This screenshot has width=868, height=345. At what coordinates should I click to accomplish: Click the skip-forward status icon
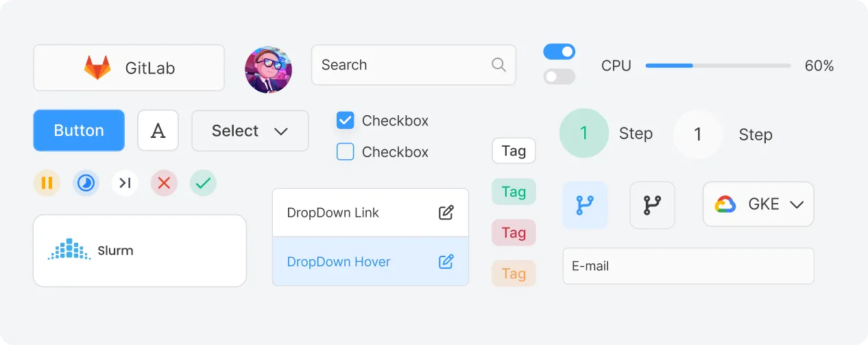[125, 183]
